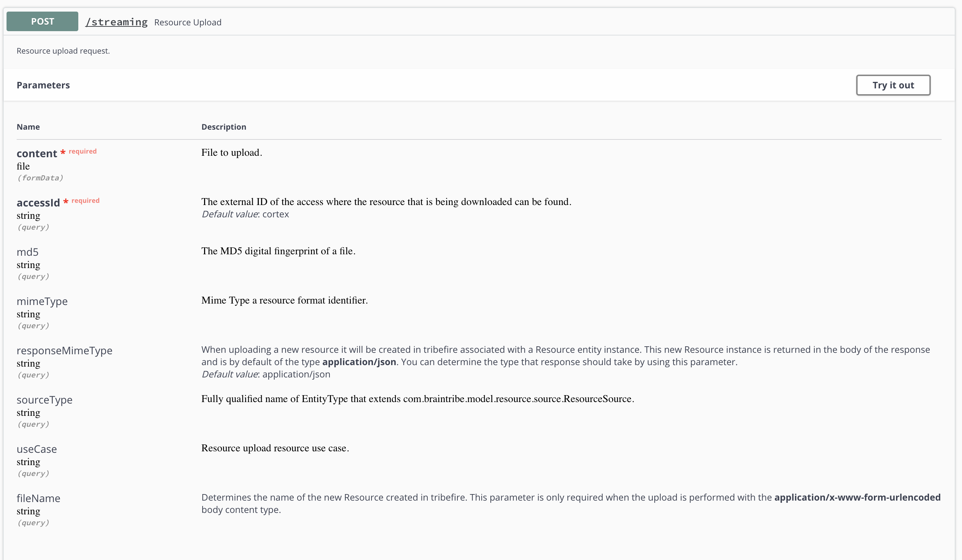Select the Parameters section heading
Viewport: 962px width, 560px height.
(x=43, y=85)
